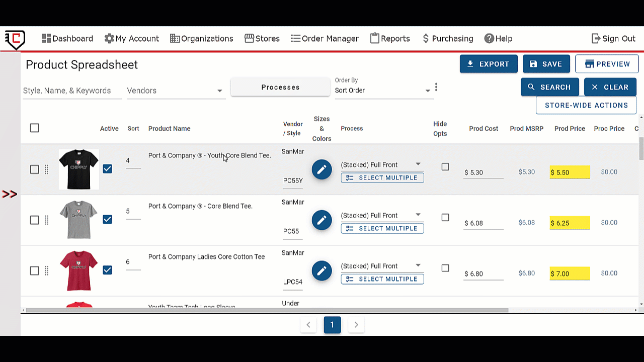Open STORE-WIDE ACTIONS
The width and height of the screenshot is (644, 362).
point(586,105)
